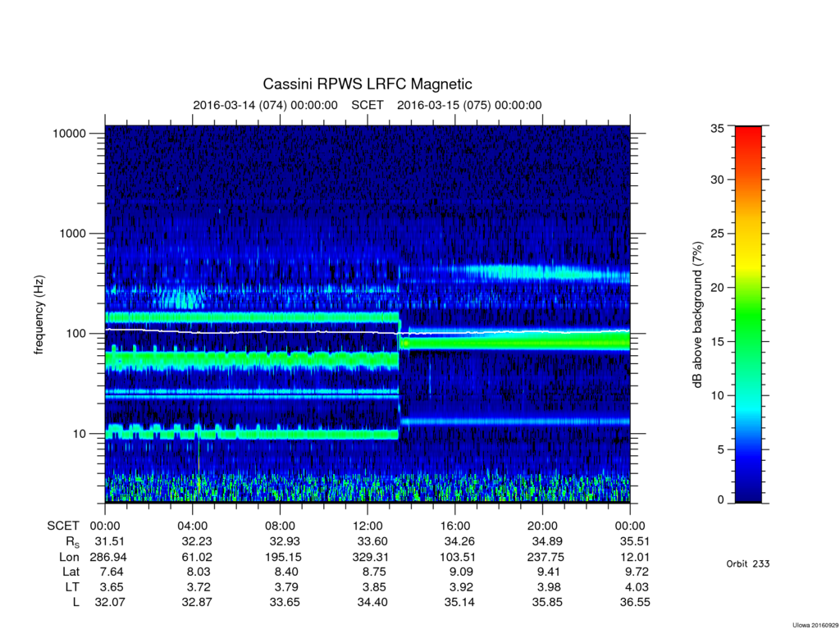Click the LT value 3.79
This screenshot has height=629, width=840.
pos(288,587)
